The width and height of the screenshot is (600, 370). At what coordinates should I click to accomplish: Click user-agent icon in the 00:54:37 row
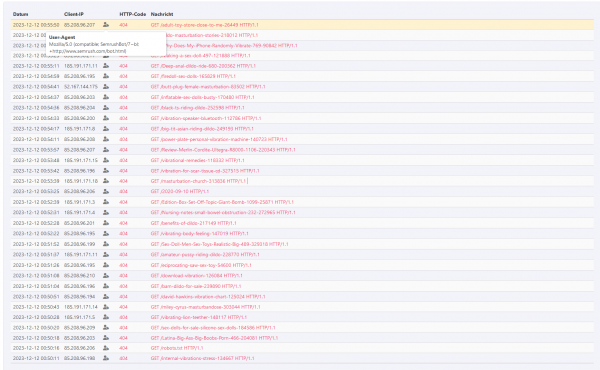click(106, 97)
